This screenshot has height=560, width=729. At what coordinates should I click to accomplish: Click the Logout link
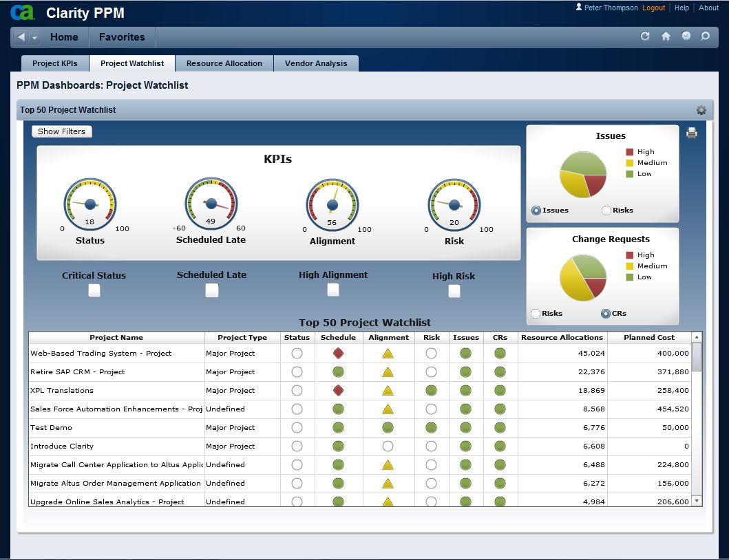[x=653, y=8]
